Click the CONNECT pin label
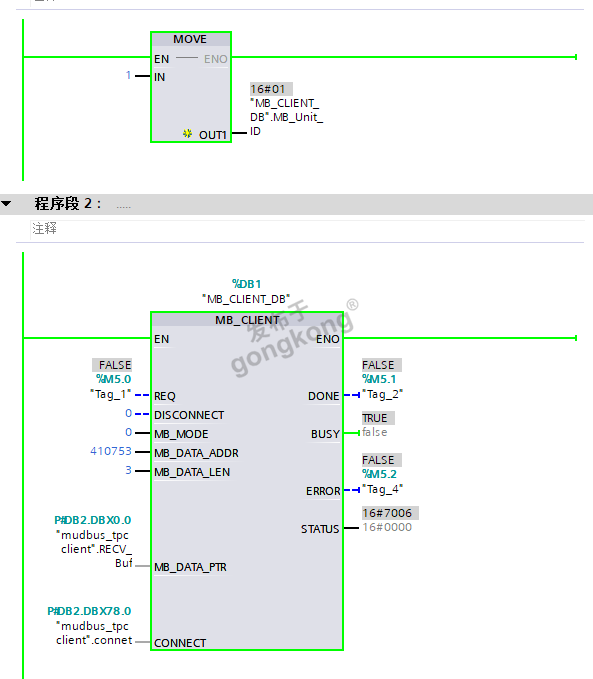593x679 pixels. (x=180, y=643)
